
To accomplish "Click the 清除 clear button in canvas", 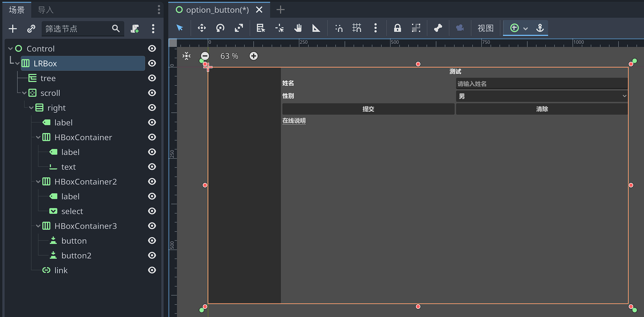I will pyautogui.click(x=542, y=109).
